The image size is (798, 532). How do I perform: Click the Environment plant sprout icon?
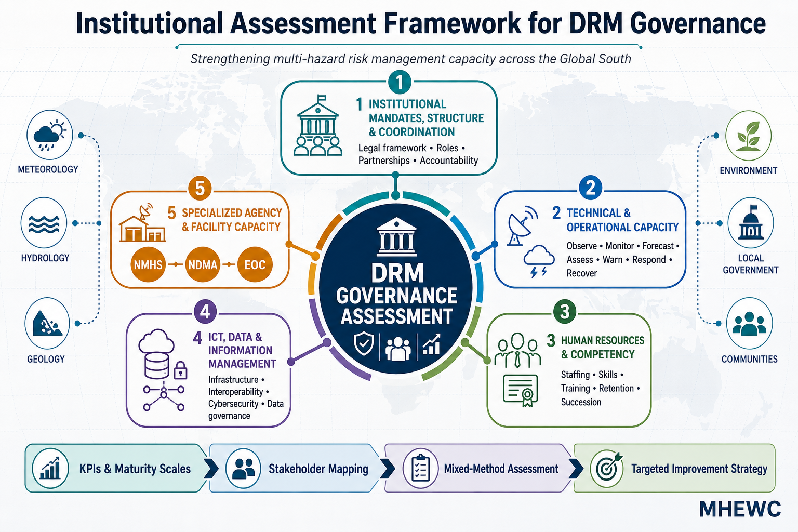pos(748,136)
